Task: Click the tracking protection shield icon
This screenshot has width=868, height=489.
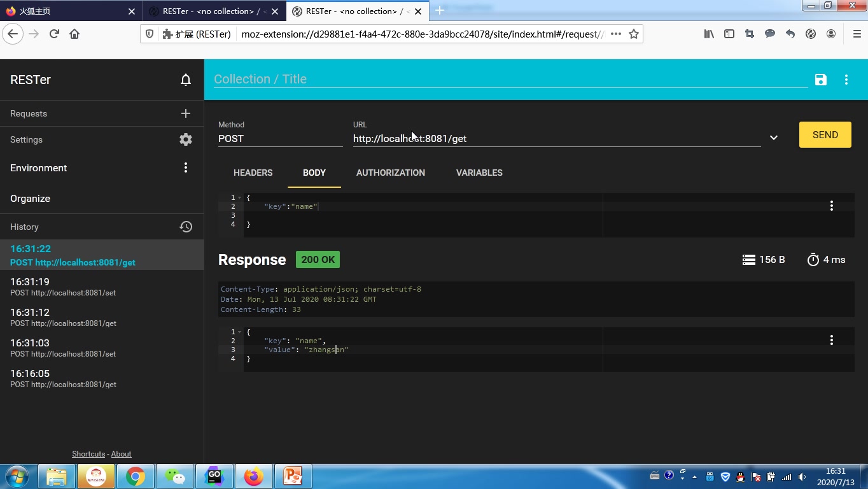Action: tap(150, 34)
